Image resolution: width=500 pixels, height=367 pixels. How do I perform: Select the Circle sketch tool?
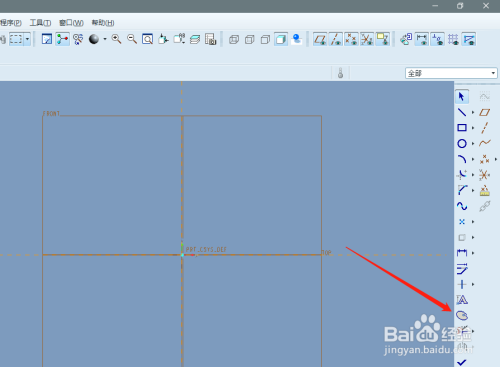462,144
